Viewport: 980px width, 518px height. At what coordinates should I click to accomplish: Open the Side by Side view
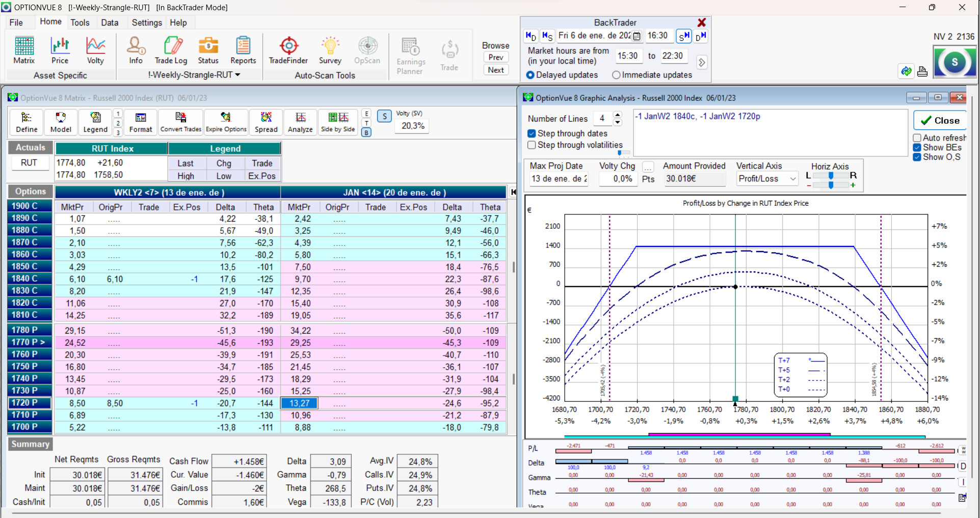pyautogui.click(x=338, y=122)
